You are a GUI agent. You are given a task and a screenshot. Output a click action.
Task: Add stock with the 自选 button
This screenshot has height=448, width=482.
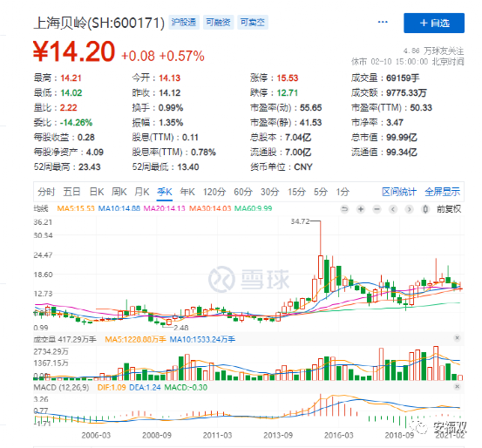(x=434, y=23)
